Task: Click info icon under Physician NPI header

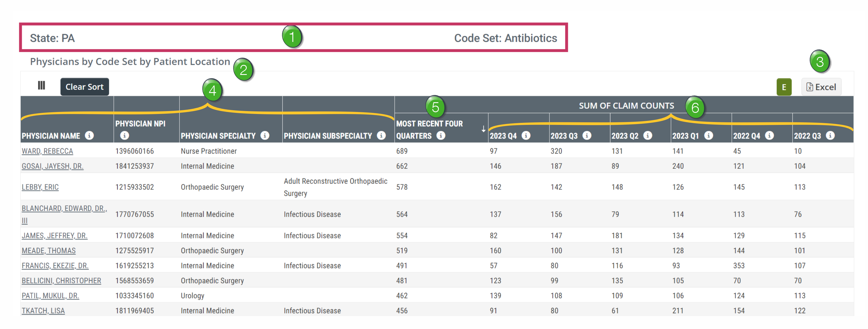Action: [x=124, y=136]
